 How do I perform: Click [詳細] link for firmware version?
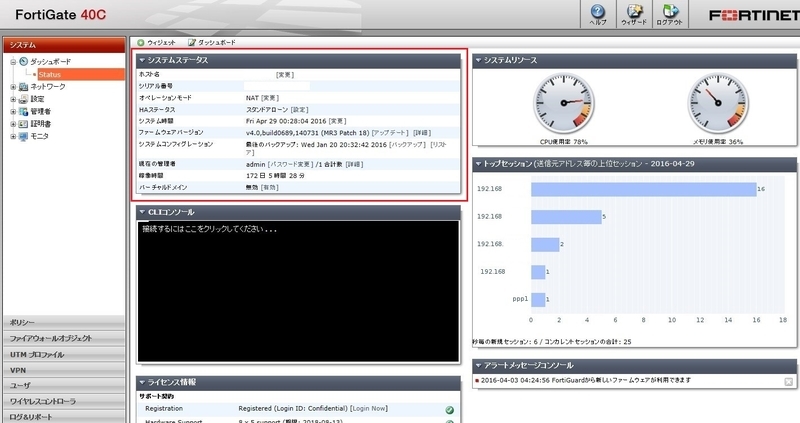click(x=421, y=133)
